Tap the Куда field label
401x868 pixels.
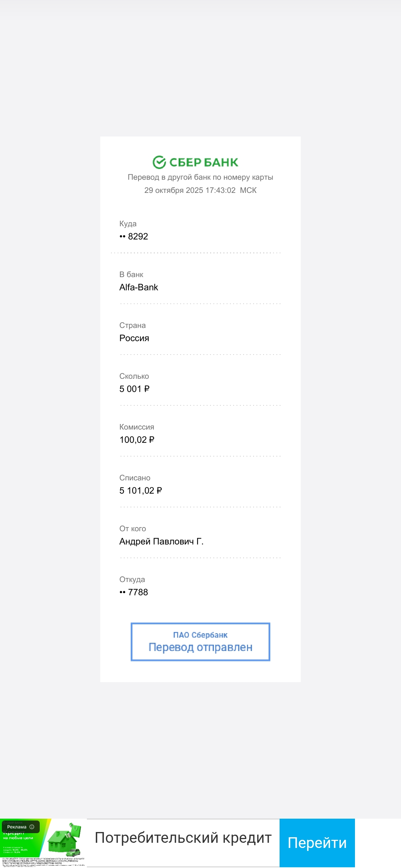(x=128, y=224)
